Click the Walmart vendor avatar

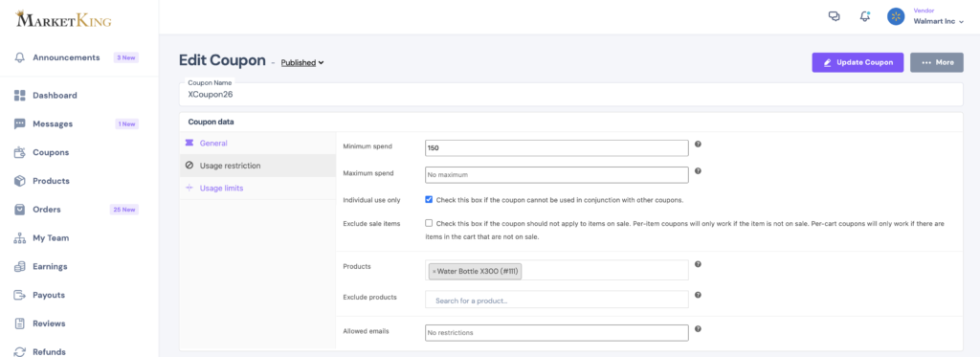[x=896, y=17]
